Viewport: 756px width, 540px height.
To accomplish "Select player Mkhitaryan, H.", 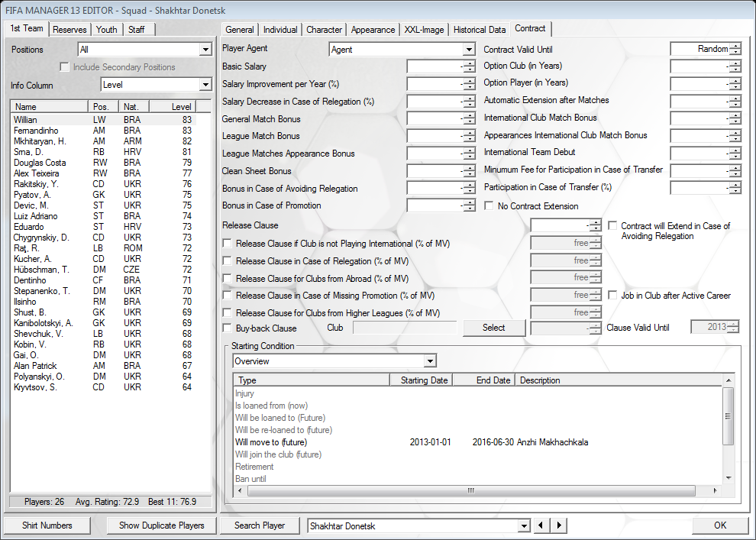I will point(104,141).
